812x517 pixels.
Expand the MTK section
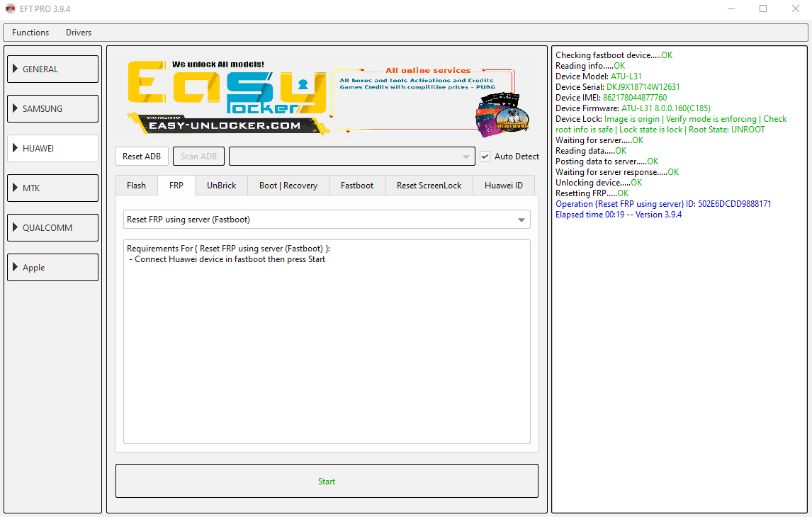click(53, 188)
